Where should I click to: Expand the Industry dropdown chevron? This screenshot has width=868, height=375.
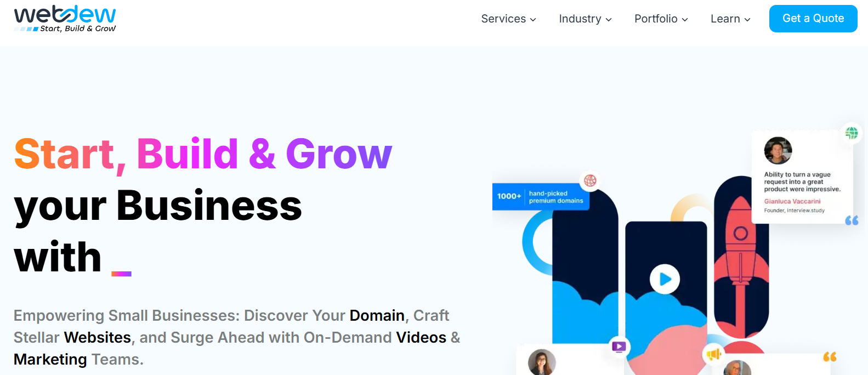click(609, 19)
